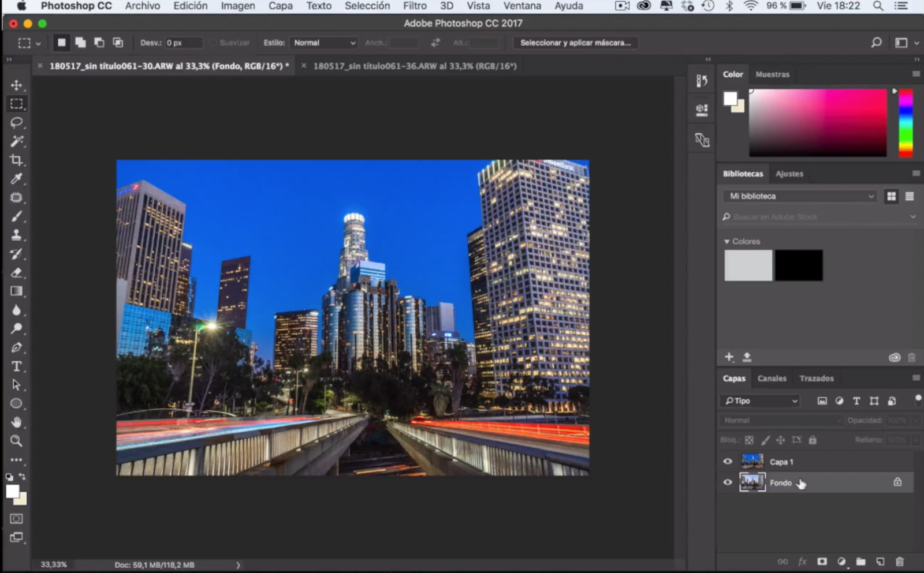Open the Filtro menu

coord(414,6)
